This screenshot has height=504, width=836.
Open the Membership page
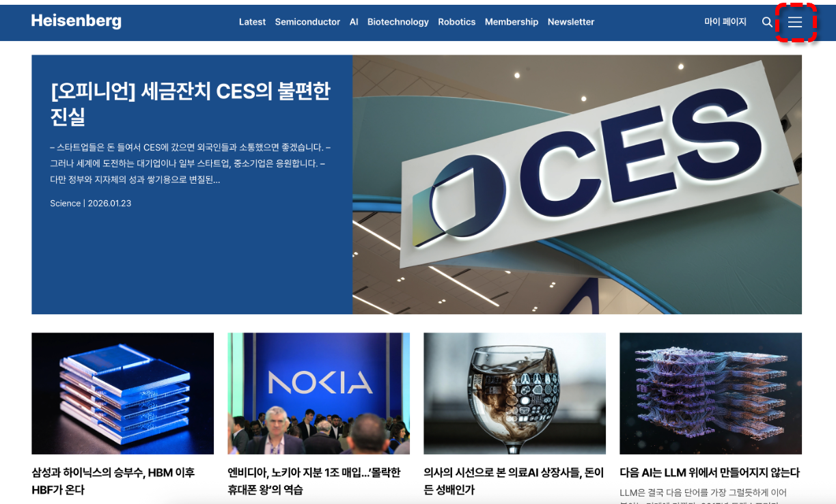(x=512, y=22)
